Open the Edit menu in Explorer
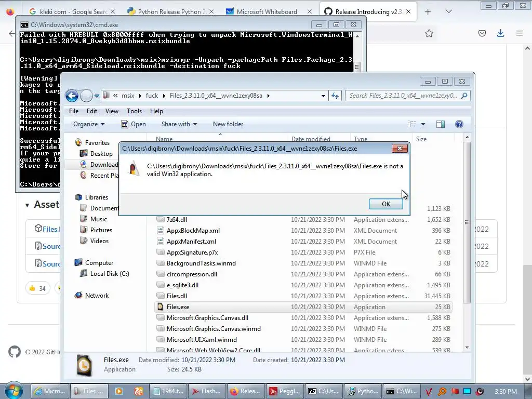The image size is (532, 399). 91,111
